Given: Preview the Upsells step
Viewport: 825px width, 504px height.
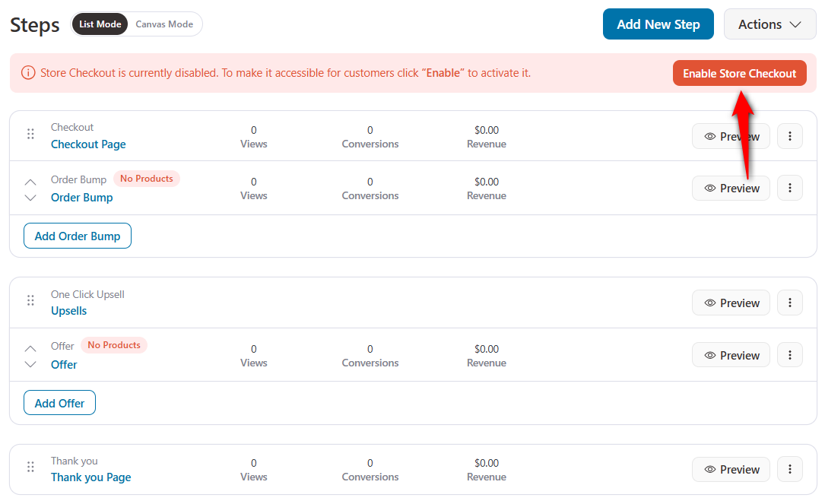Looking at the screenshot, I should [731, 303].
